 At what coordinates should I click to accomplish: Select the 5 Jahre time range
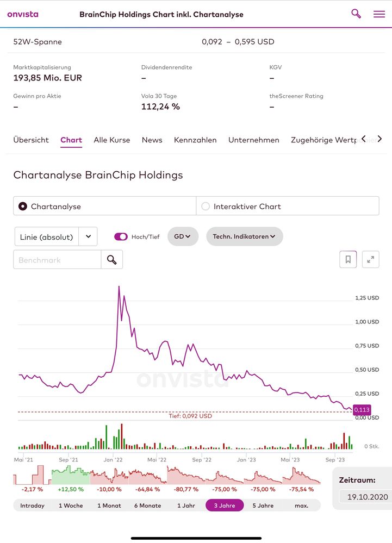[x=263, y=505]
